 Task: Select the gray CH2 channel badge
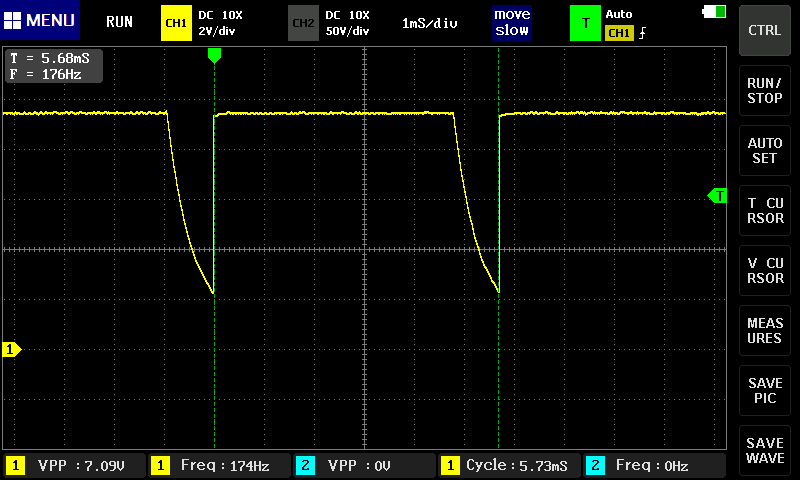point(303,23)
